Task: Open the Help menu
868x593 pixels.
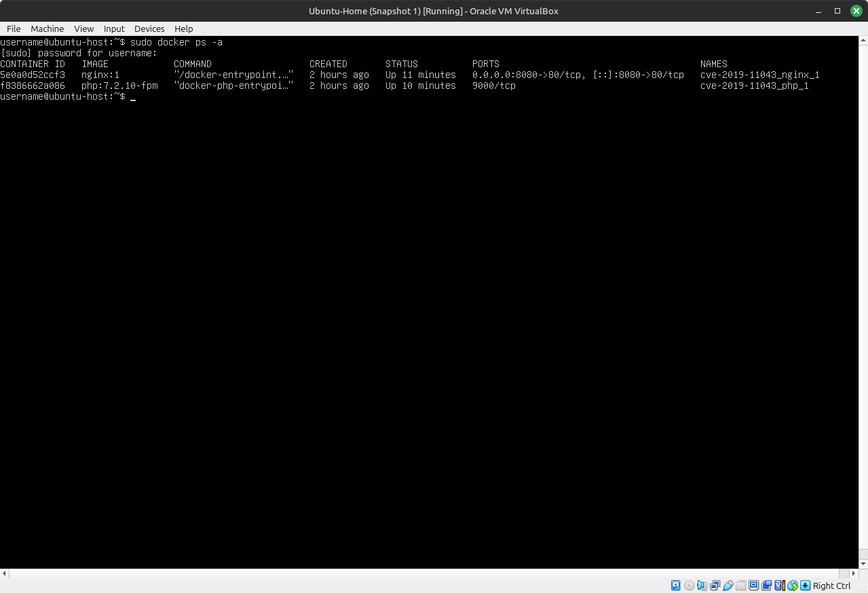Action: pos(183,28)
